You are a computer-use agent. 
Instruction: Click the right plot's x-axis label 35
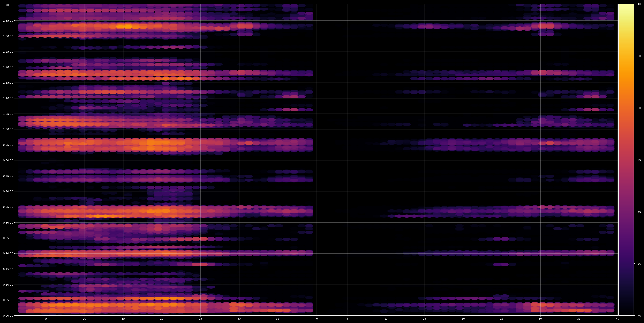tap(579, 319)
